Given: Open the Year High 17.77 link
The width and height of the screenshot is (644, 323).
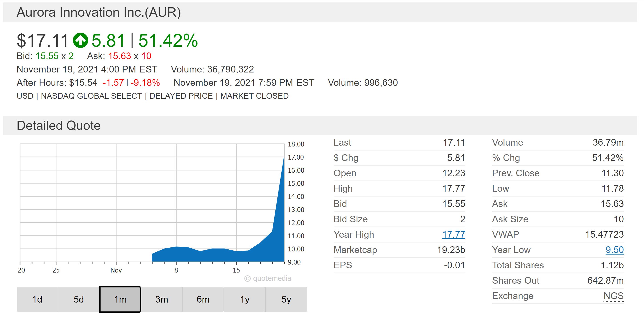Looking at the screenshot, I should coord(453,235).
